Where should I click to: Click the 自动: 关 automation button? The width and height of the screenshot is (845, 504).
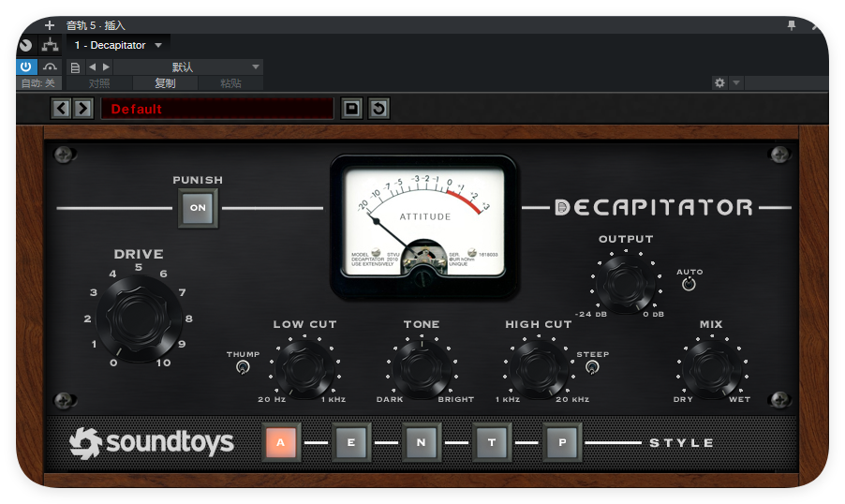[x=38, y=83]
